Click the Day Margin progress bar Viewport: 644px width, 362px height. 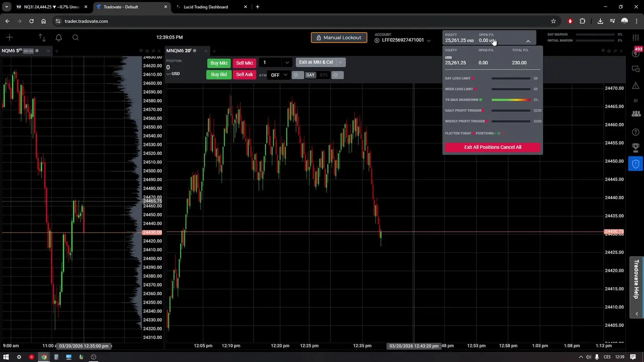click(595, 34)
